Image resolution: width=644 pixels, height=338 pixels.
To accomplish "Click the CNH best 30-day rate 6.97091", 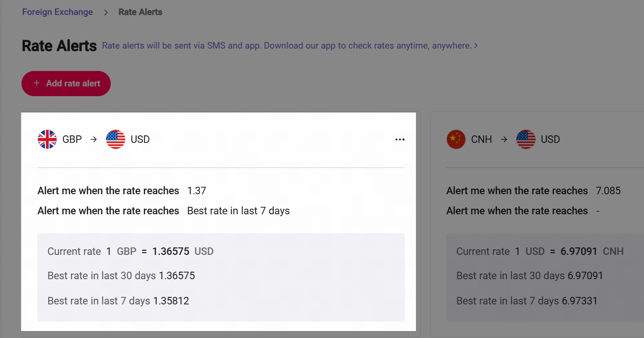I will 585,276.
